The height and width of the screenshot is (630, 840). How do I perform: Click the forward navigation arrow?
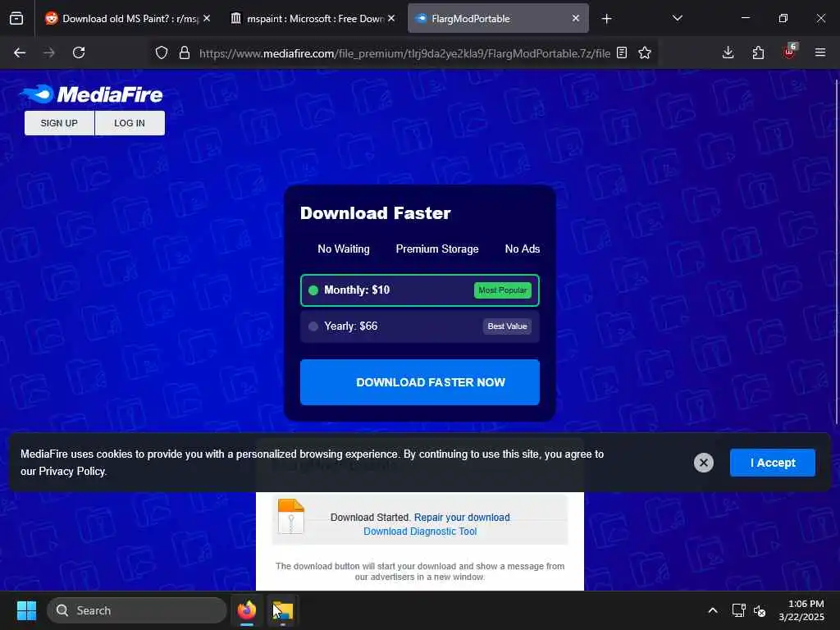[x=49, y=52]
